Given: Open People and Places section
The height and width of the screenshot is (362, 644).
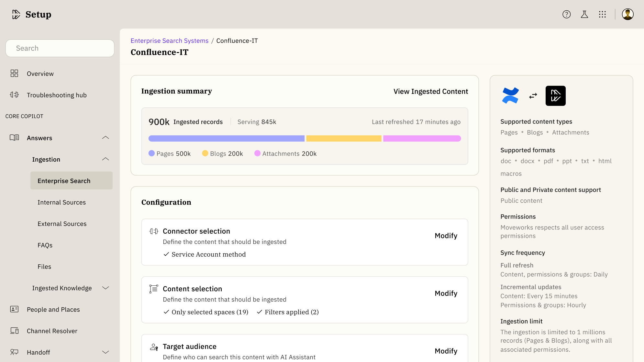Looking at the screenshot, I should 53,309.
